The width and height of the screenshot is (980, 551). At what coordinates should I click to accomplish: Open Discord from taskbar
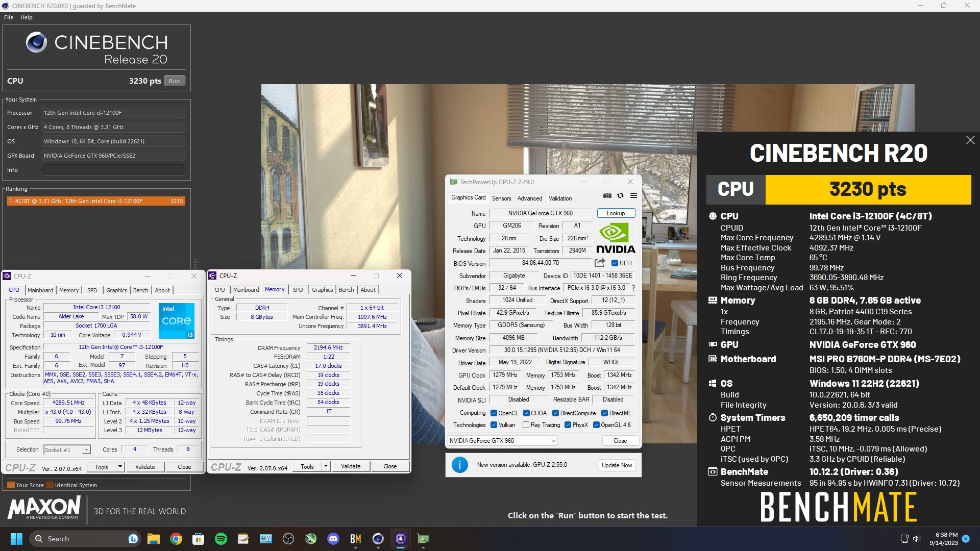333,539
